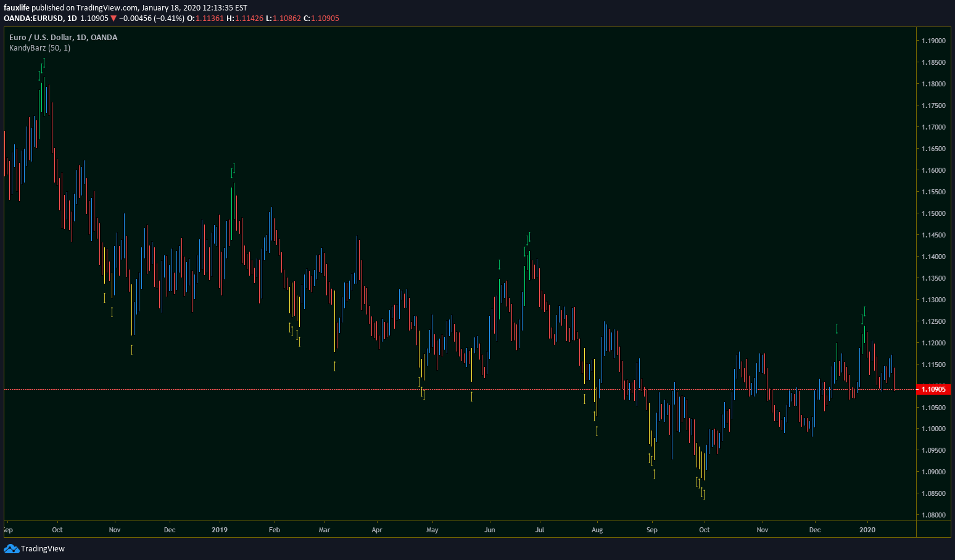Click the Feb label on the time axis
The height and width of the screenshot is (560, 955).
pyautogui.click(x=275, y=530)
